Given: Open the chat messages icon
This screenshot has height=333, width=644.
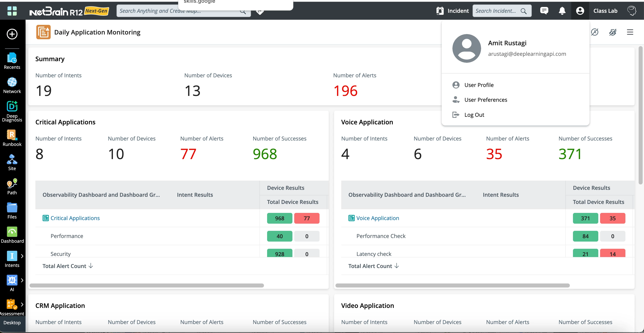Looking at the screenshot, I should tap(544, 11).
